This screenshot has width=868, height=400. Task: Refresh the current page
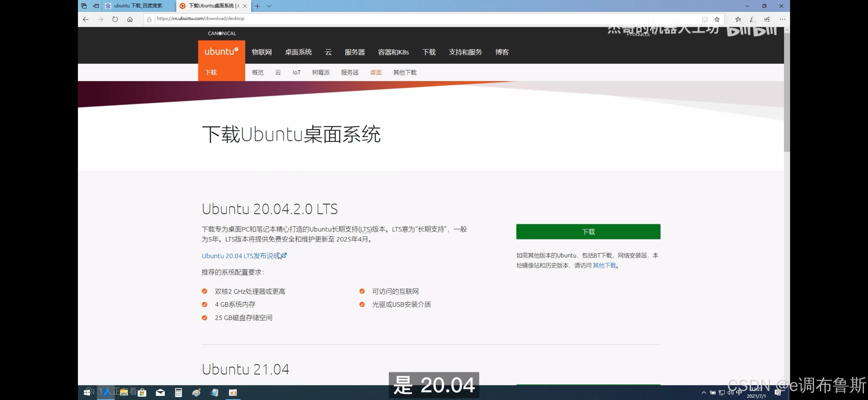click(x=115, y=19)
